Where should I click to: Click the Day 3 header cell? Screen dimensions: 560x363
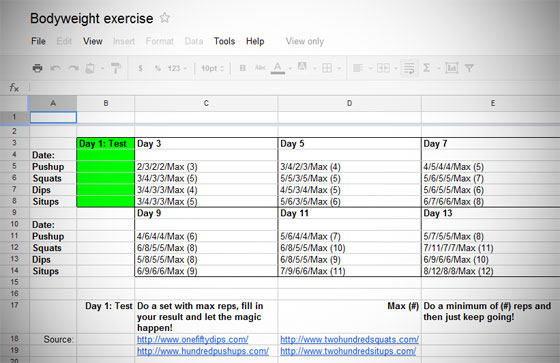[206, 144]
